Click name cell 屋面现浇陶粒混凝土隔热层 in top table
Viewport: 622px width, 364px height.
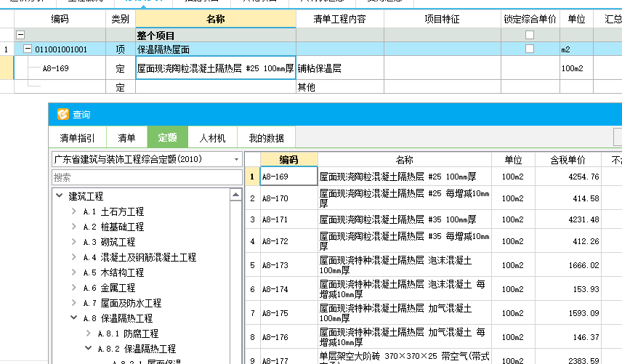pos(216,68)
